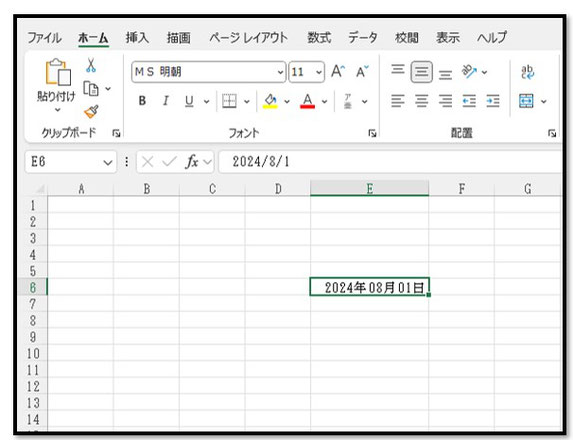Viewport: 573px width, 440px height.
Task: Switch to the 挿入 ribbon tab
Action: tap(137, 38)
